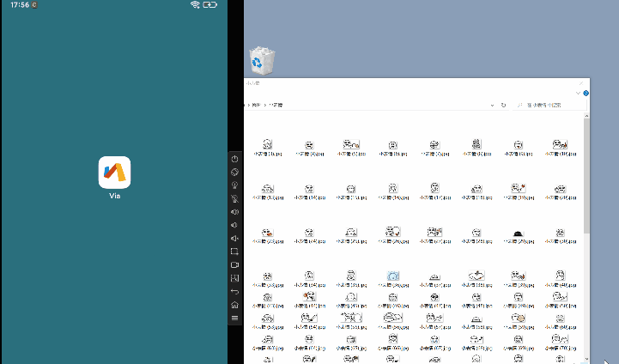Screen dimensions: 619x364
Task: Start screen recording with the camcorder icon
Action: click(x=234, y=265)
